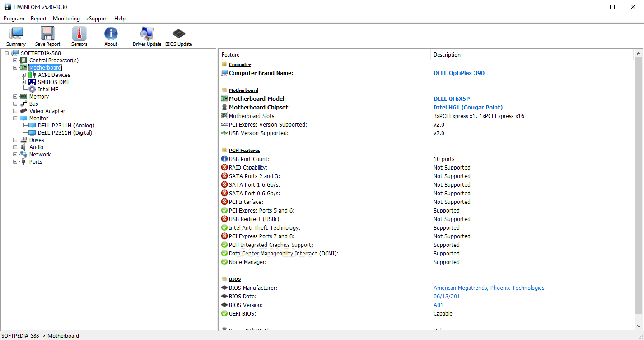Click the Drives tree icon
Viewport: 644px width, 340px height.
(x=23, y=140)
